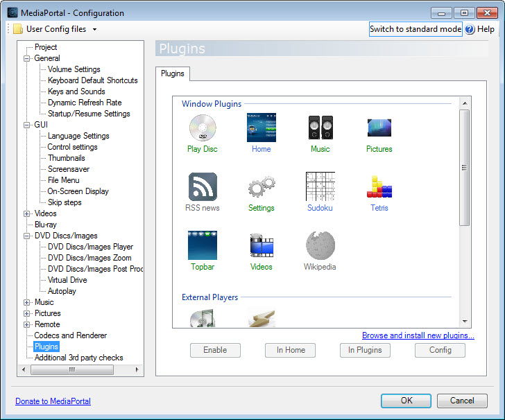This screenshot has height=420, width=505.
Task: Open Startup/Resume Settings tree item
Action: (89, 114)
